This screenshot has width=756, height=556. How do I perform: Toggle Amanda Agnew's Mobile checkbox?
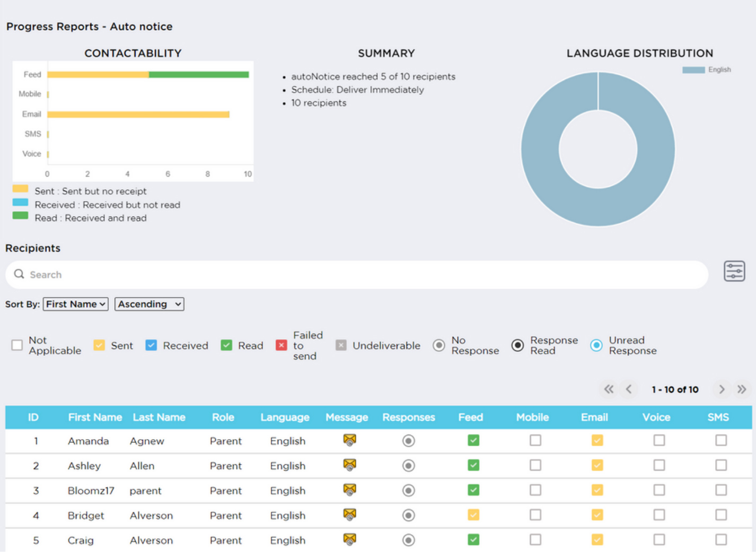535,440
